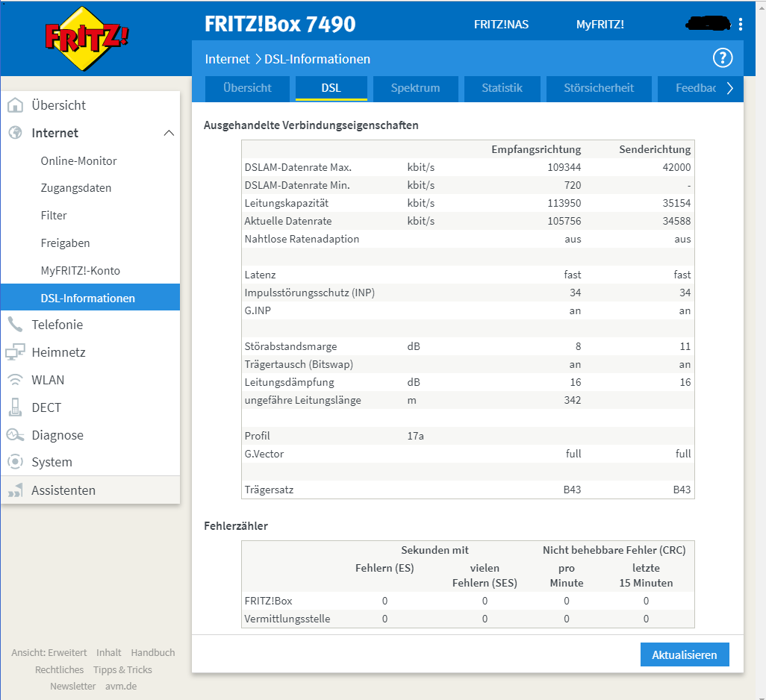Open the Inhalt footer link

(x=108, y=653)
